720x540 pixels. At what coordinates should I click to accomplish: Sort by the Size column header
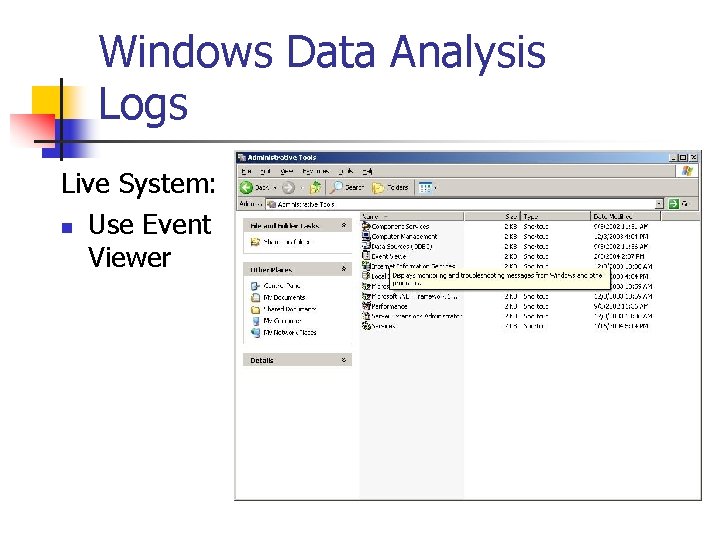492,216
